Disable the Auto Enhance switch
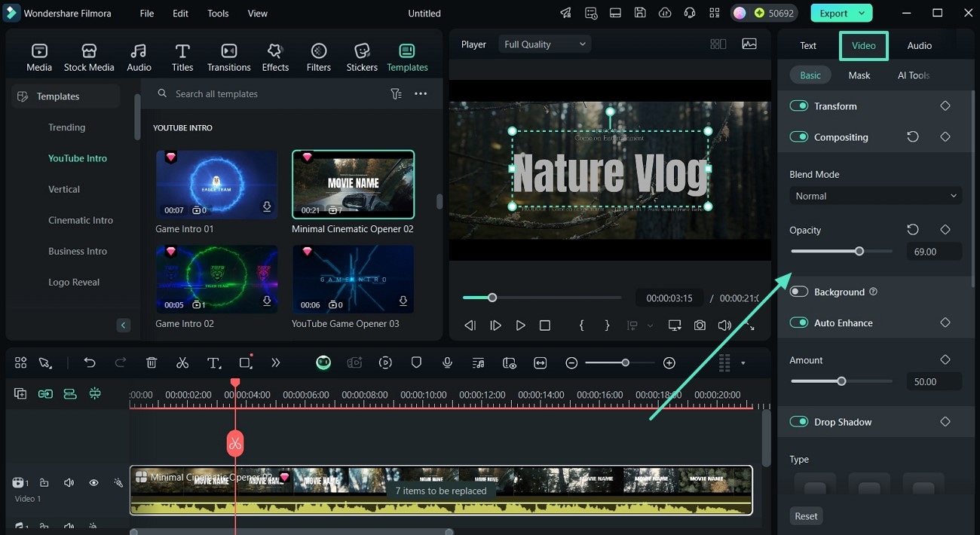Image resolution: width=980 pixels, height=535 pixels. click(x=799, y=323)
